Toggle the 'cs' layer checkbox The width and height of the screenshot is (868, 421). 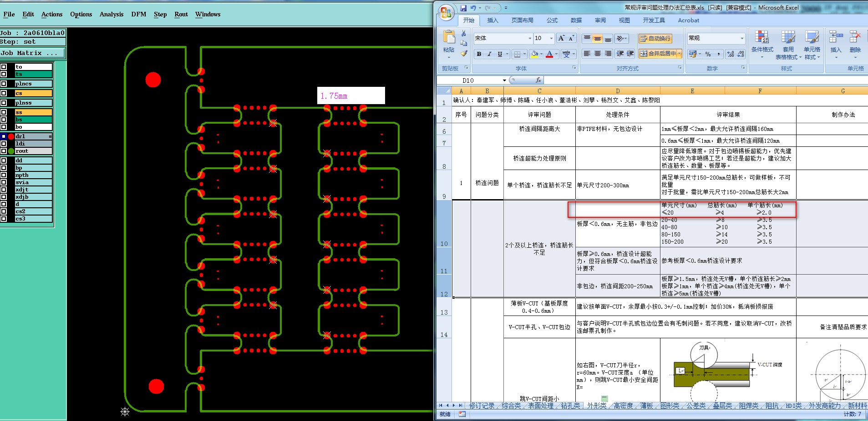click(4, 93)
